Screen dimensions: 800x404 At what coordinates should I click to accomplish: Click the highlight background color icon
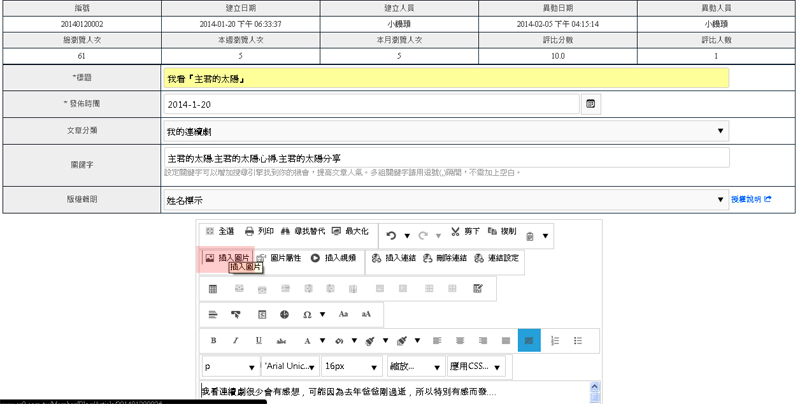click(x=339, y=341)
